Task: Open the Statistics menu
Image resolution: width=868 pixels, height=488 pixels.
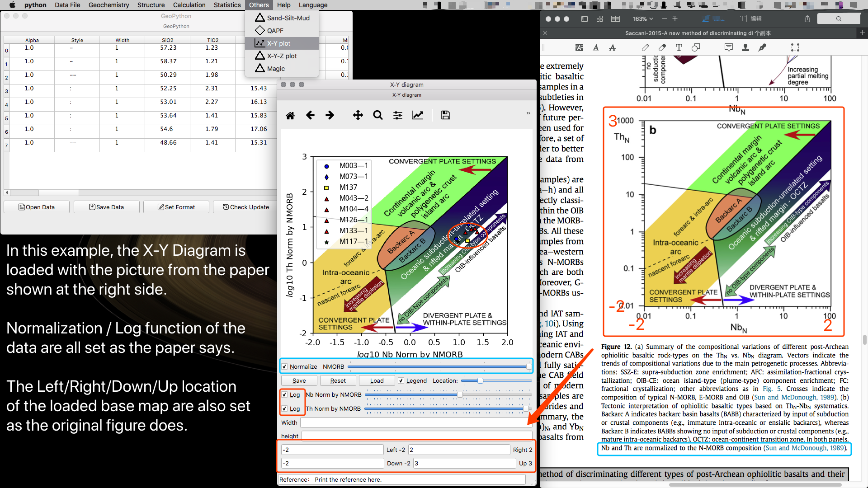Action: [227, 5]
